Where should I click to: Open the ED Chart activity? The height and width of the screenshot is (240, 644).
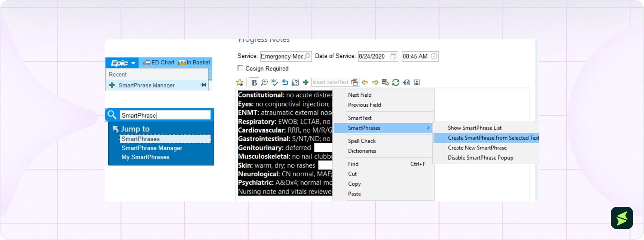tap(159, 63)
